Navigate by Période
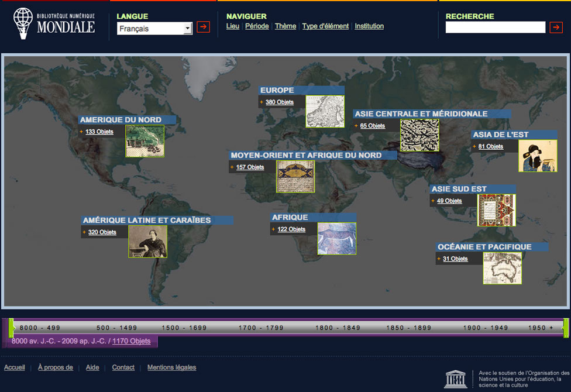Image resolution: width=571 pixels, height=392 pixels. pyautogui.click(x=257, y=26)
